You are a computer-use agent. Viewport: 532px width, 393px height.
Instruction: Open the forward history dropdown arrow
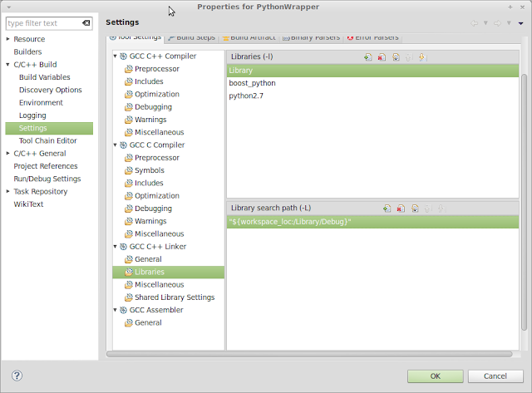point(509,23)
